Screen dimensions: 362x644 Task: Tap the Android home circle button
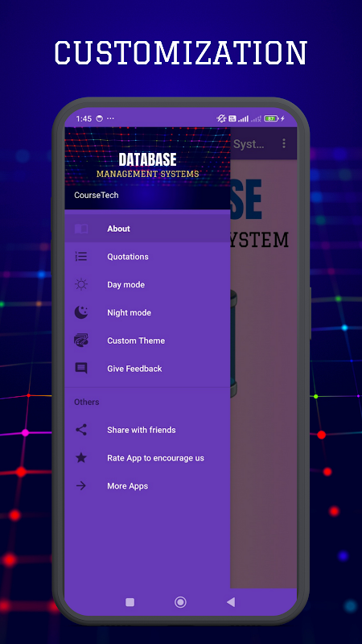tap(180, 602)
